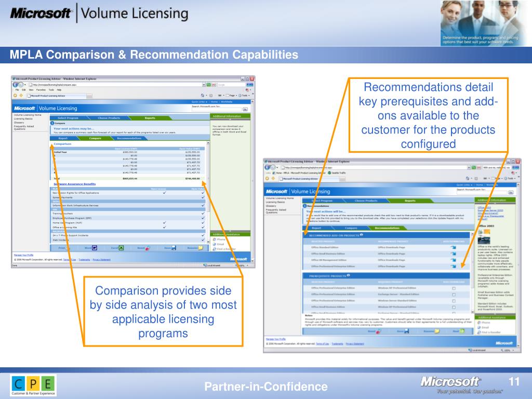Check the first Windows XP Professional Edition prerequisite box
Screen dimensions: 532x399
[454, 288]
